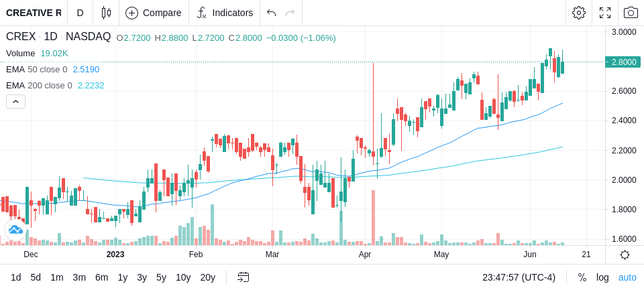Redo the chart action
This screenshot has height=290, width=644.
pyautogui.click(x=290, y=13)
